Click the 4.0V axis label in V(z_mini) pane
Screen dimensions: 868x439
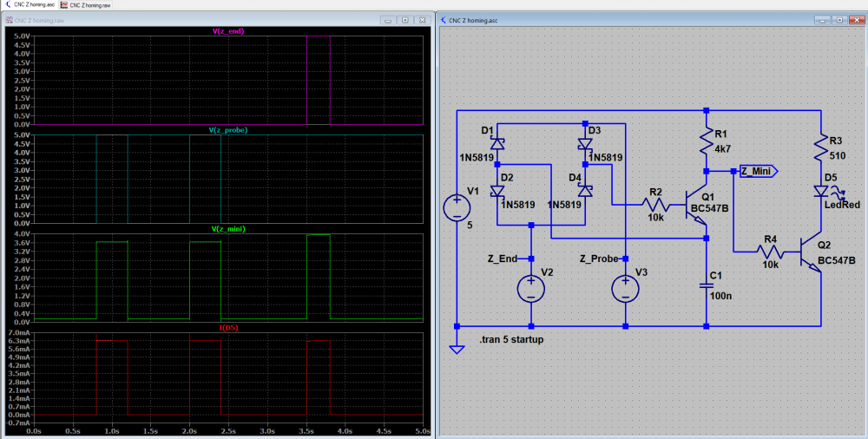tap(22, 235)
